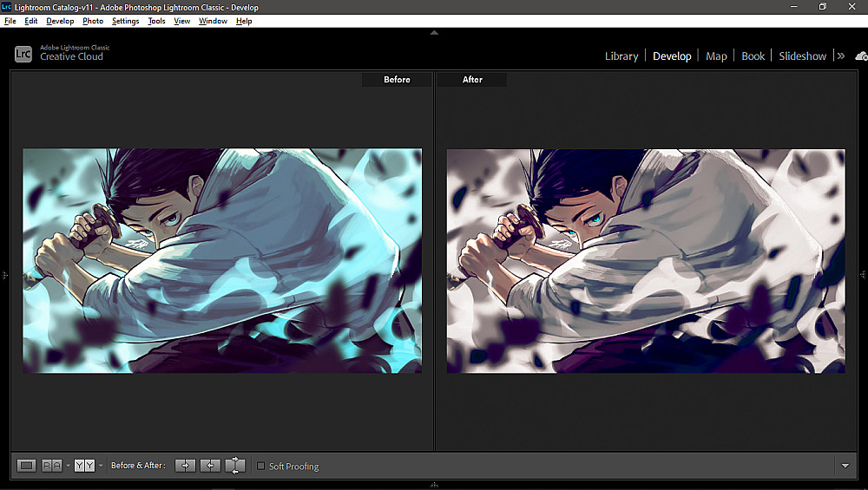Open the Settings menu

click(x=126, y=21)
